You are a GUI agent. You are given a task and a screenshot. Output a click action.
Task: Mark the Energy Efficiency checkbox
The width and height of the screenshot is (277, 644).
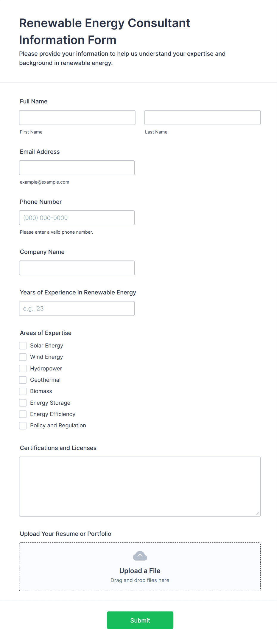point(23,414)
